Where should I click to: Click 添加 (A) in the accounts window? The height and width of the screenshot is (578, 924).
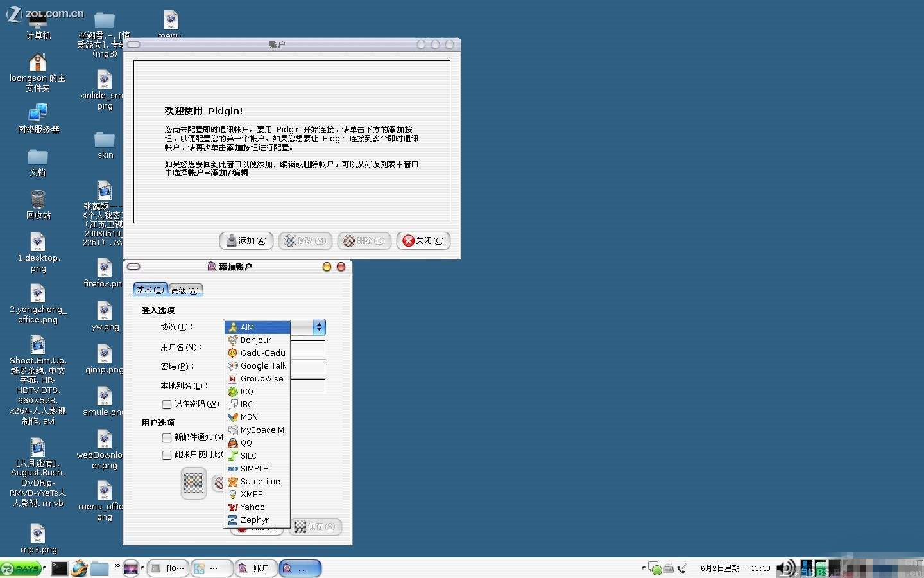(x=246, y=241)
